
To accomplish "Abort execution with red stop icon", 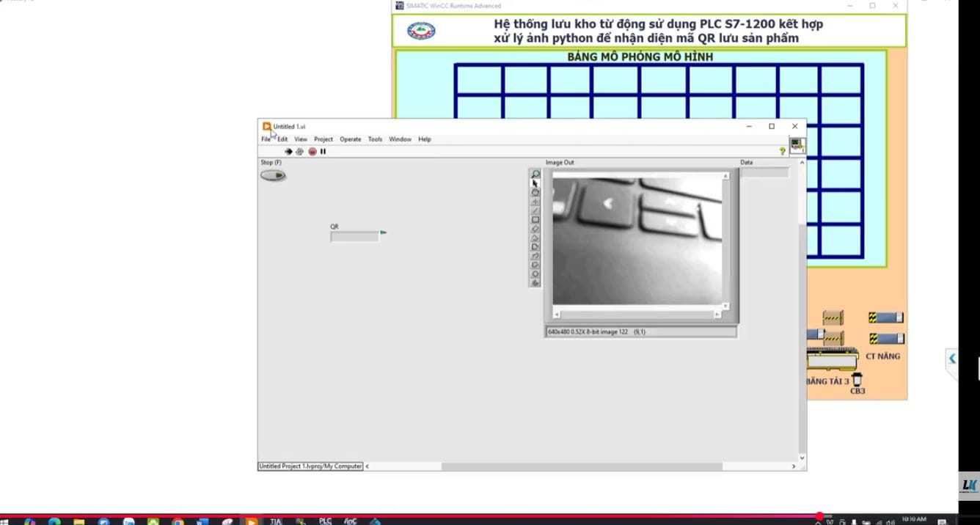I will click(x=312, y=152).
